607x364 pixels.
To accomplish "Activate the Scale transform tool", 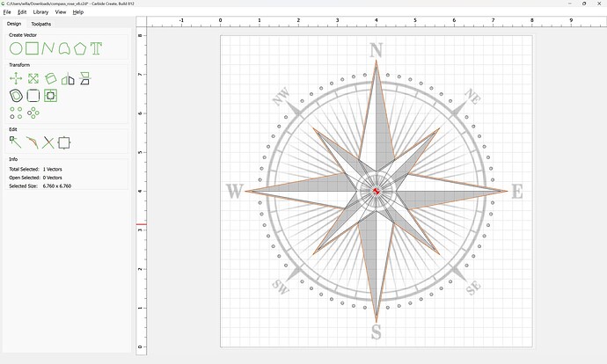I will [x=33, y=79].
